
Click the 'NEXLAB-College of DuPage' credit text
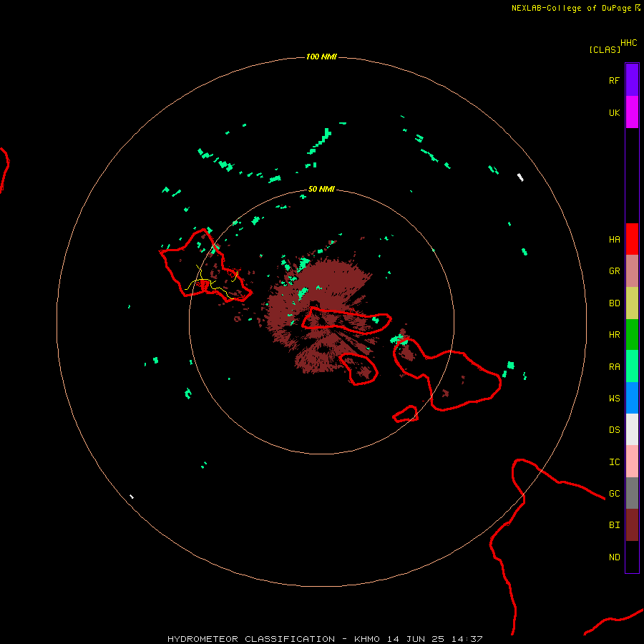click(x=571, y=8)
